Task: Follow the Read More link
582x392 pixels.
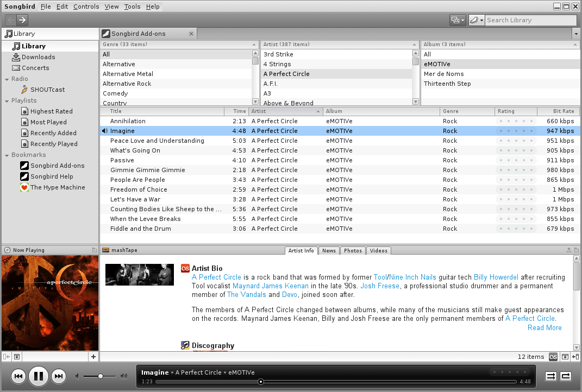Action: pyautogui.click(x=545, y=328)
